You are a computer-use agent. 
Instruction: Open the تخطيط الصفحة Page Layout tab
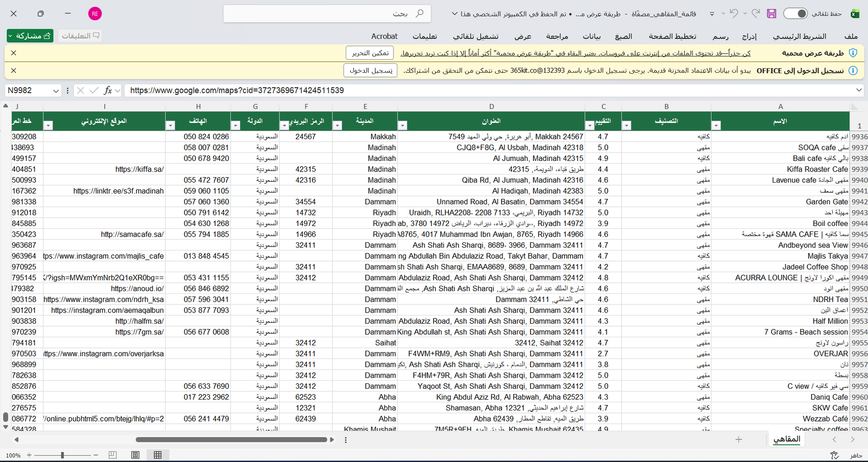point(672,36)
